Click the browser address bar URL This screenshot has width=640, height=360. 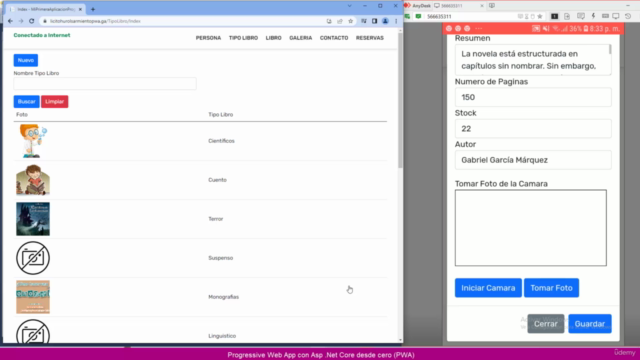(x=95, y=21)
